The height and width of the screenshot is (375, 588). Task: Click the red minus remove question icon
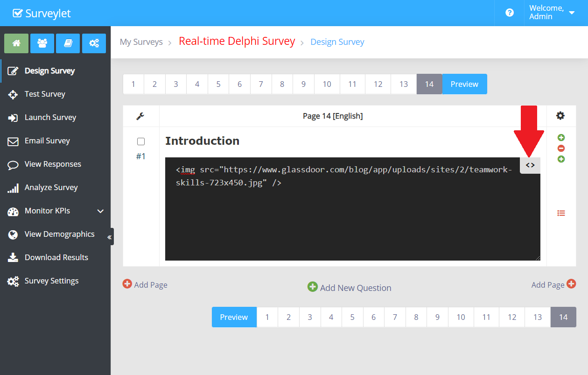(561, 149)
